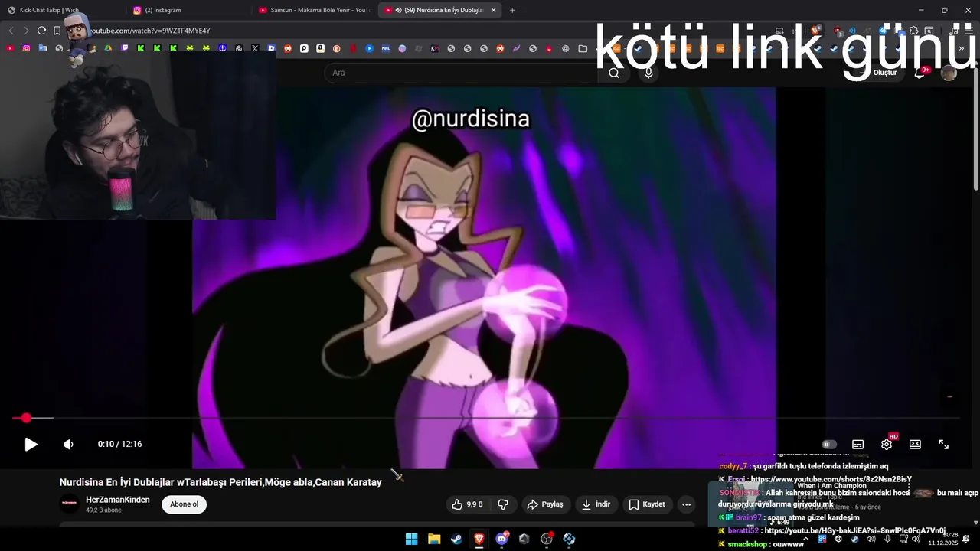
Task: Click the red video progress bar scrubber
Action: coord(27,418)
